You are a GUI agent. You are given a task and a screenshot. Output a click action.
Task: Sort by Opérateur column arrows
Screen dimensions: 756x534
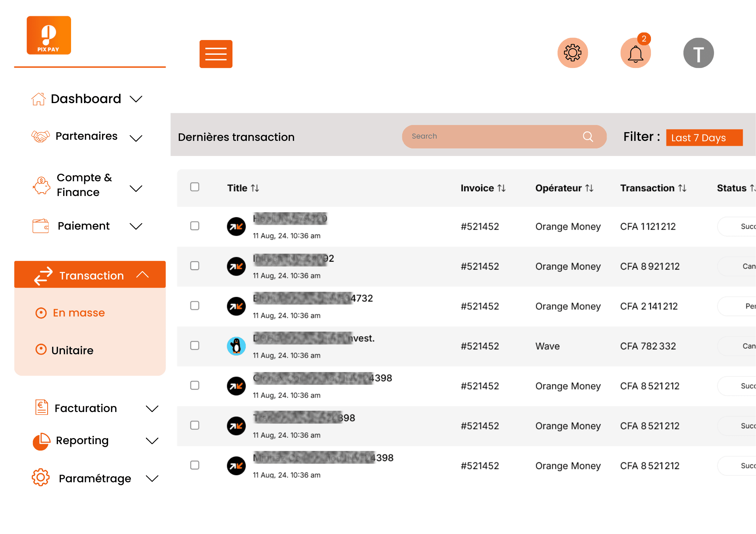pyautogui.click(x=589, y=188)
